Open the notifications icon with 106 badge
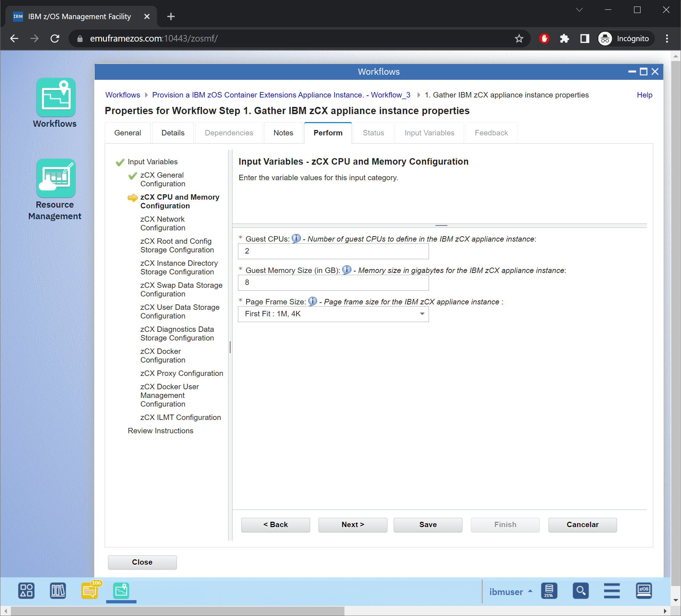The width and height of the screenshot is (681, 616). (90, 591)
